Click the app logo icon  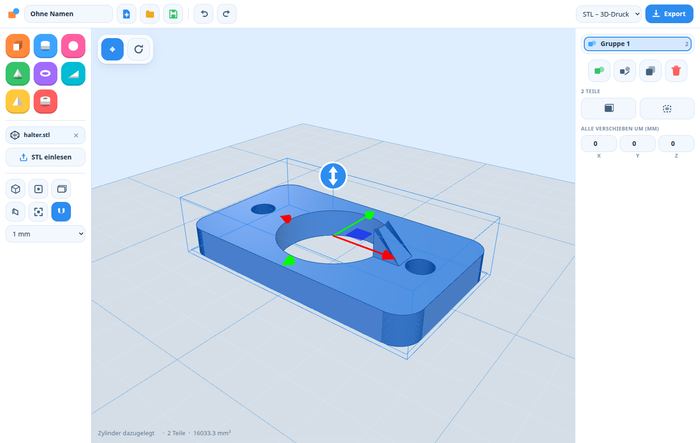[13, 14]
